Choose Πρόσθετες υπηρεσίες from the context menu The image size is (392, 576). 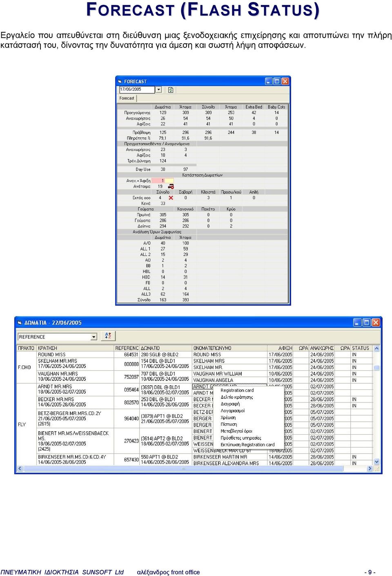241,438
